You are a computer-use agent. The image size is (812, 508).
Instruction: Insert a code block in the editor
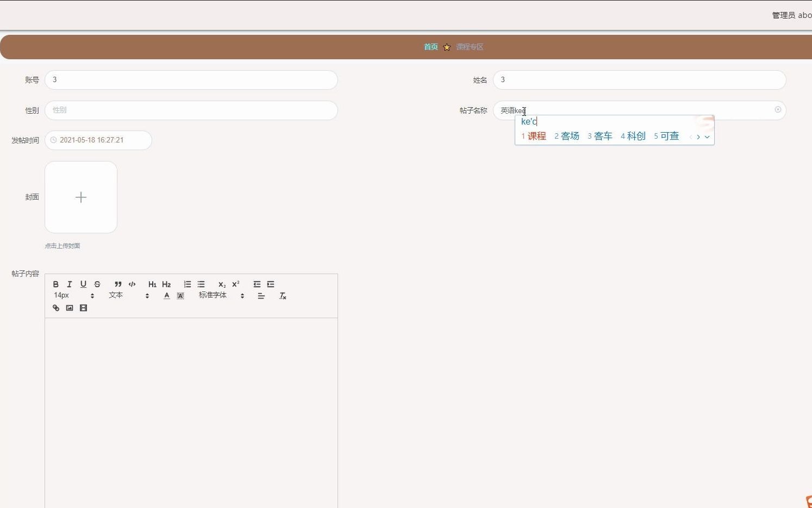(x=132, y=284)
